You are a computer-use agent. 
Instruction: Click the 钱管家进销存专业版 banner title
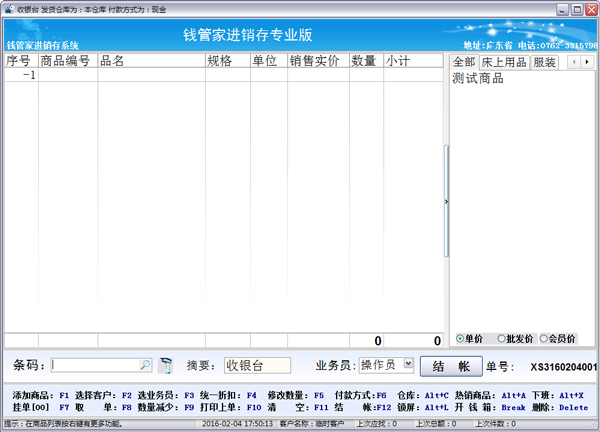pos(248,35)
